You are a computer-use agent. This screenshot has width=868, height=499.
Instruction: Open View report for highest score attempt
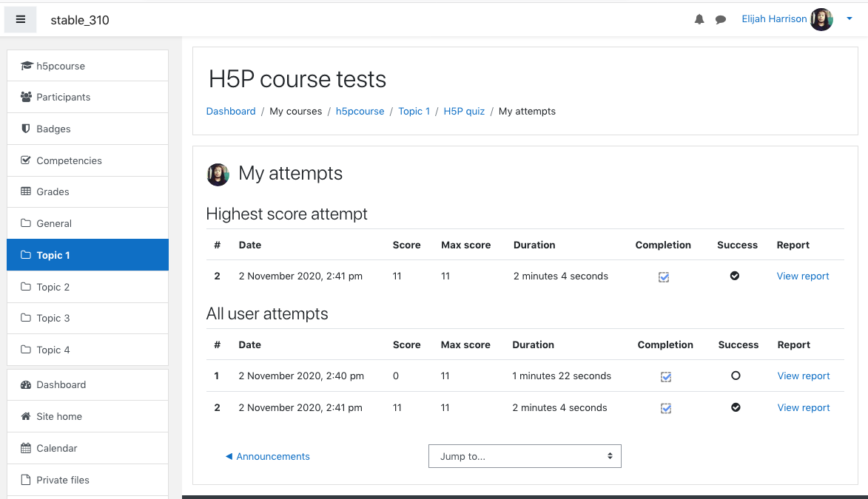click(x=803, y=276)
